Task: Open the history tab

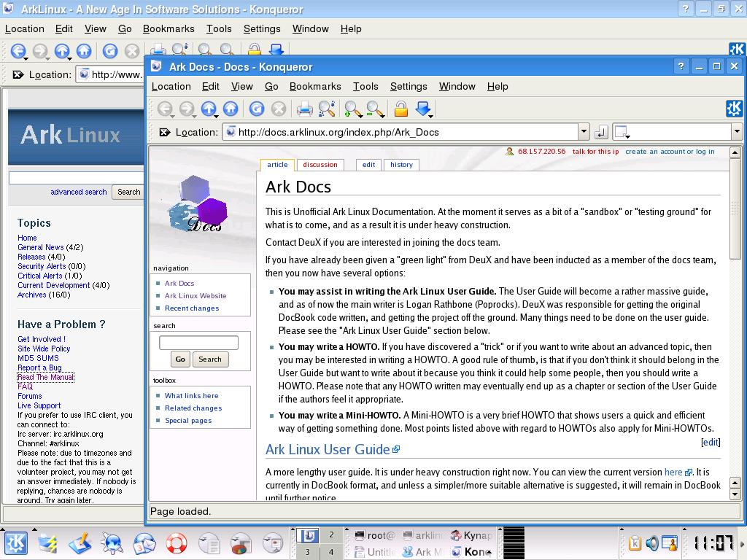Action: coord(401,165)
